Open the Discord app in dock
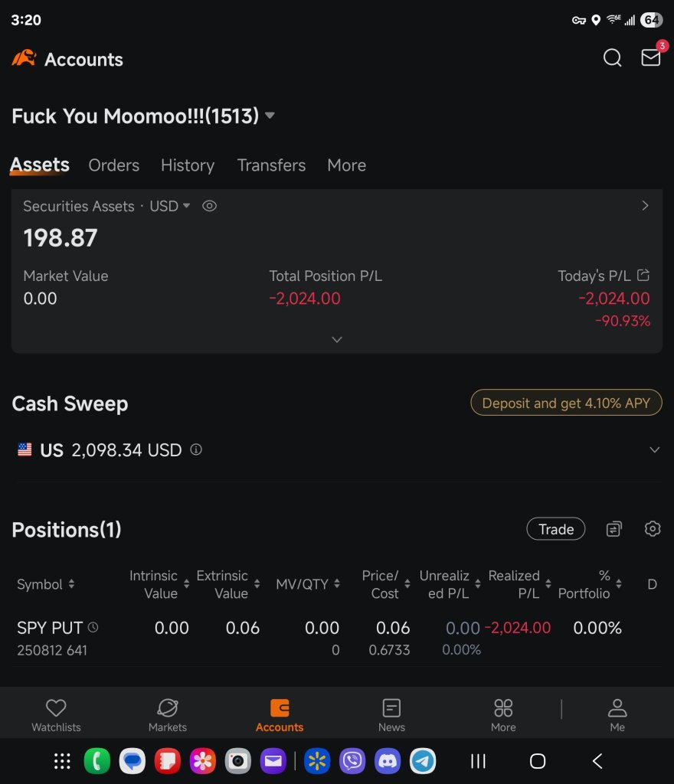Image resolution: width=674 pixels, height=784 pixels. point(388,761)
